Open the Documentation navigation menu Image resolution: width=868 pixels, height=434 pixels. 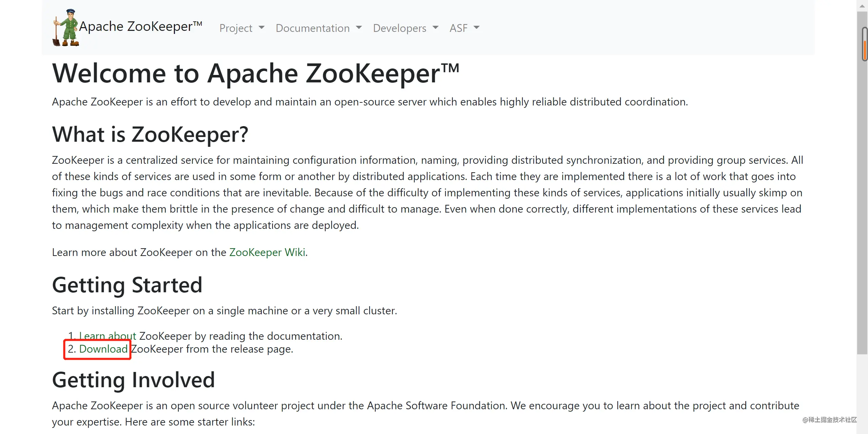319,28
